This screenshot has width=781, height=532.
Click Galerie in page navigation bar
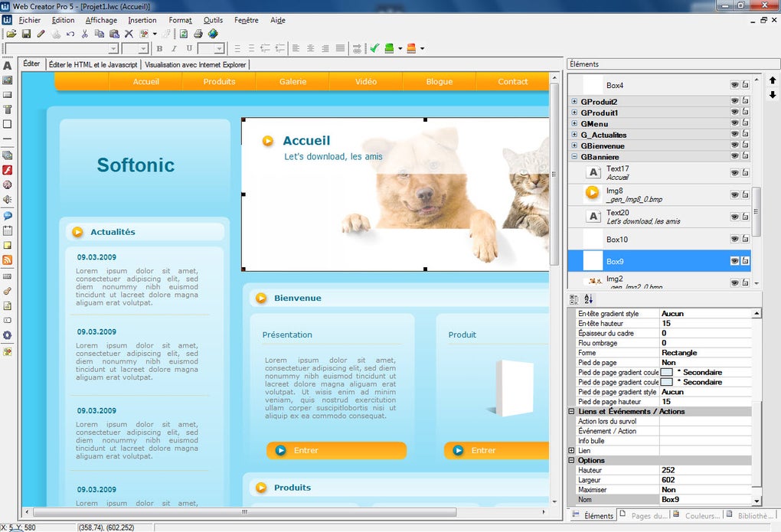(x=292, y=82)
